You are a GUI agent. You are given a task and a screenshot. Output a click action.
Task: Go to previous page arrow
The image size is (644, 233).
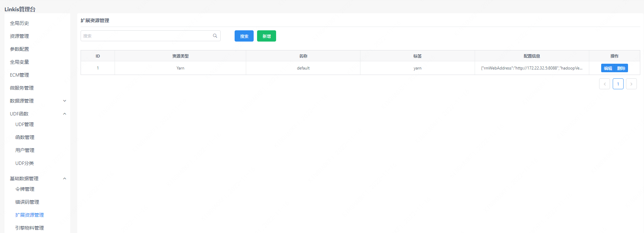(x=604, y=84)
